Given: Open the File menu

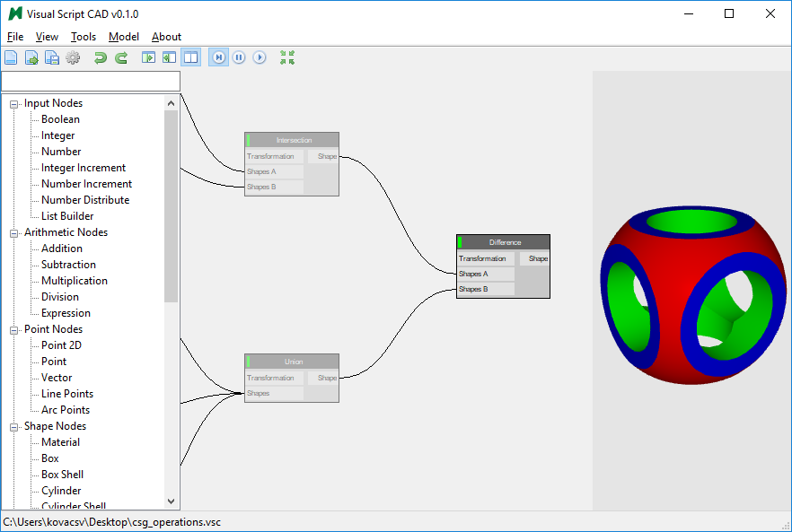Looking at the screenshot, I should (15, 37).
